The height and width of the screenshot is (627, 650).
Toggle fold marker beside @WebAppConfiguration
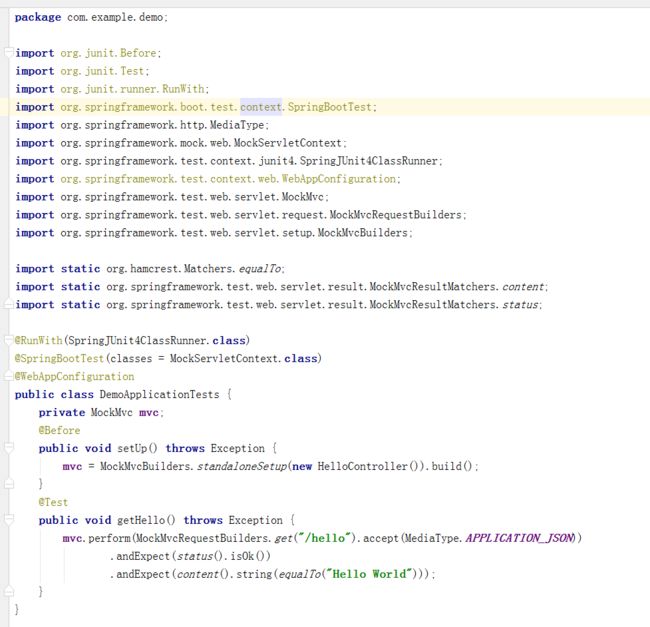pyautogui.click(x=9, y=376)
